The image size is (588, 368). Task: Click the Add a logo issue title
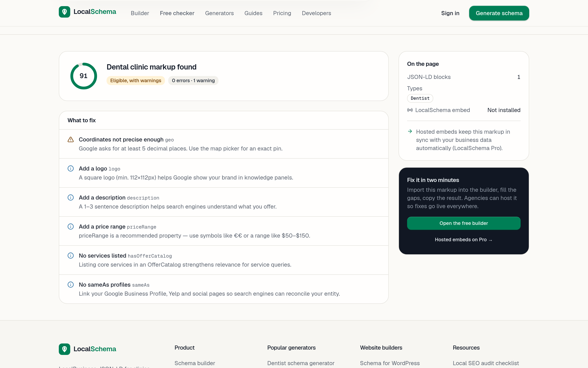[x=93, y=168]
